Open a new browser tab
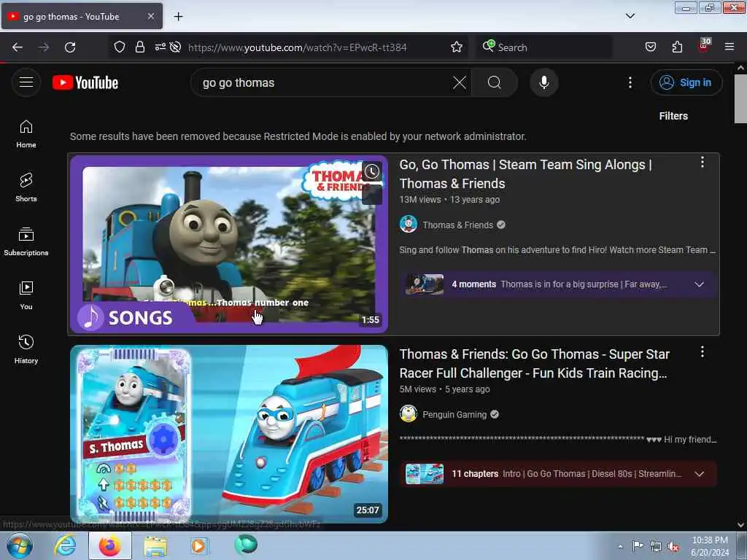The height and width of the screenshot is (560, 747). coord(178,17)
